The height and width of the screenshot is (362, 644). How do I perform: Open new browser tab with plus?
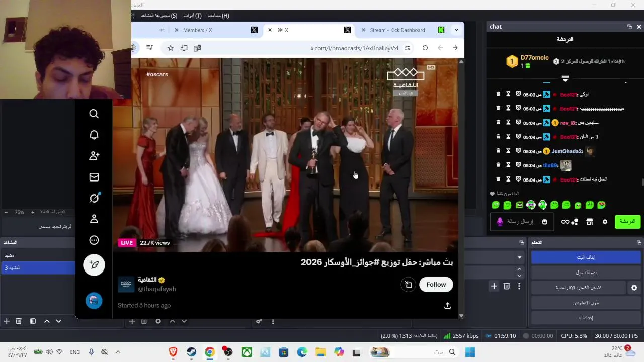(162, 30)
